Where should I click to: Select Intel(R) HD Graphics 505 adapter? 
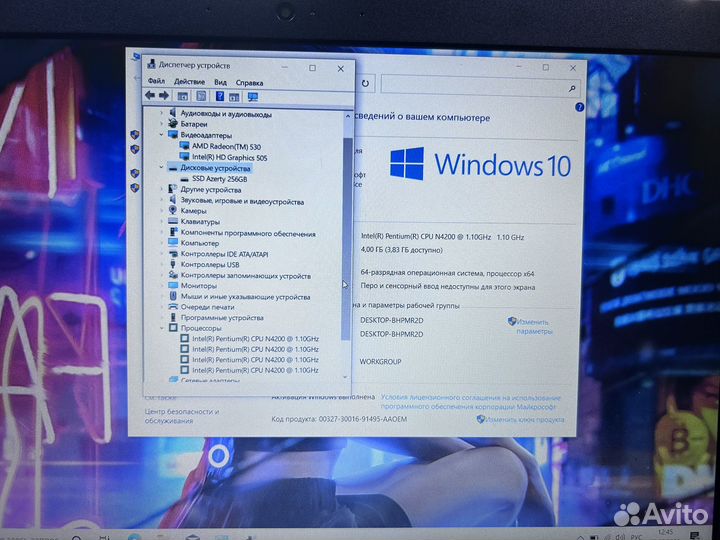230,157
